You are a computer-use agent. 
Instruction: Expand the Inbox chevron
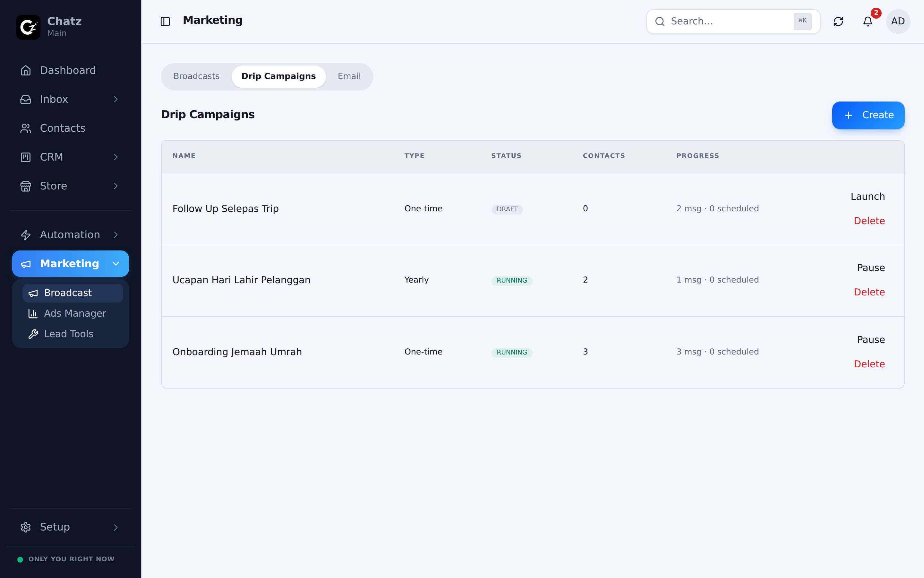click(116, 100)
